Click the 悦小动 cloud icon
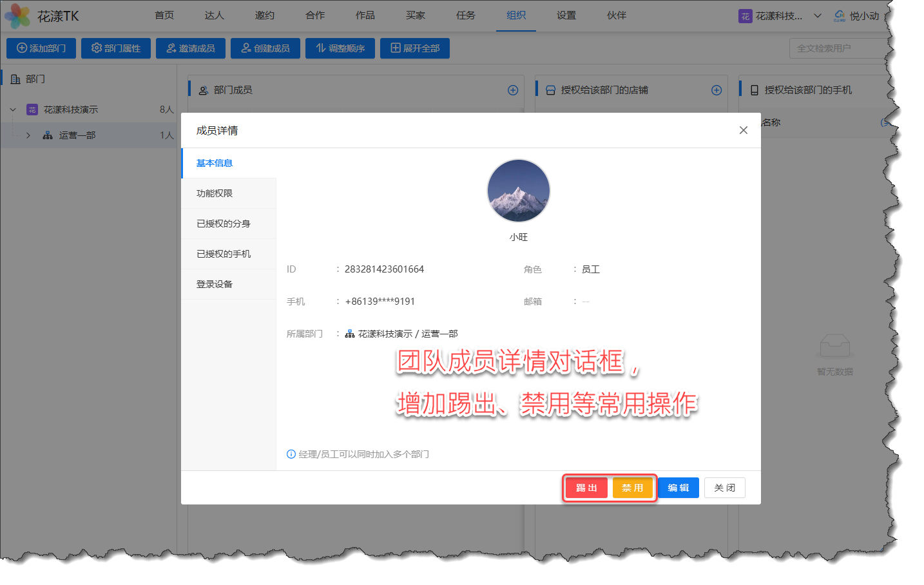The image size is (924, 585). pos(839,15)
